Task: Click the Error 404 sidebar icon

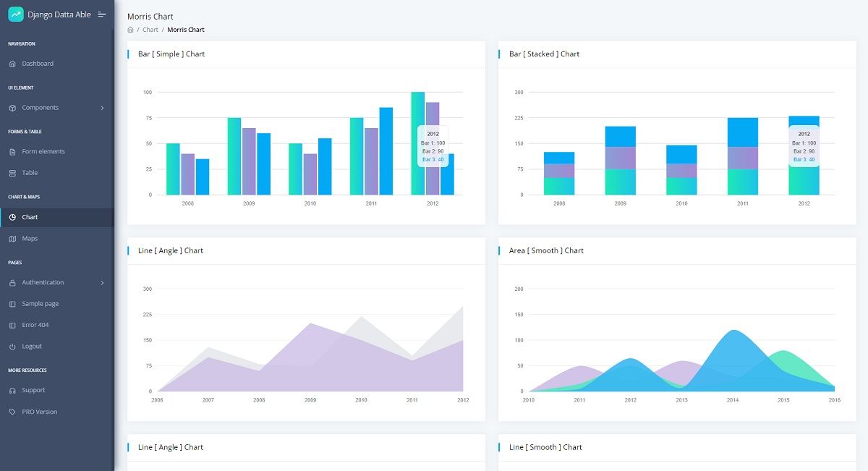Action: coord(13,325)
